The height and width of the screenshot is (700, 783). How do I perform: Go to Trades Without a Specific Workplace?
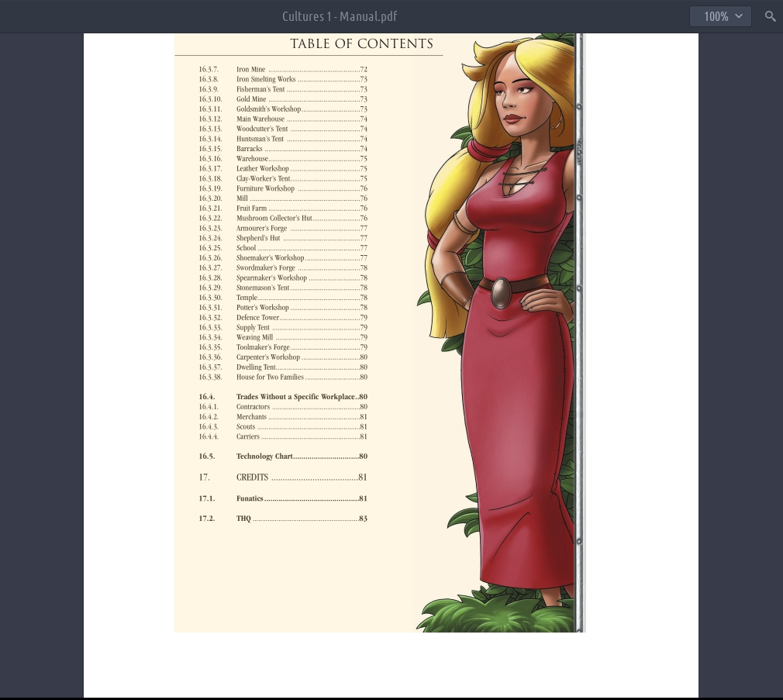295,397
